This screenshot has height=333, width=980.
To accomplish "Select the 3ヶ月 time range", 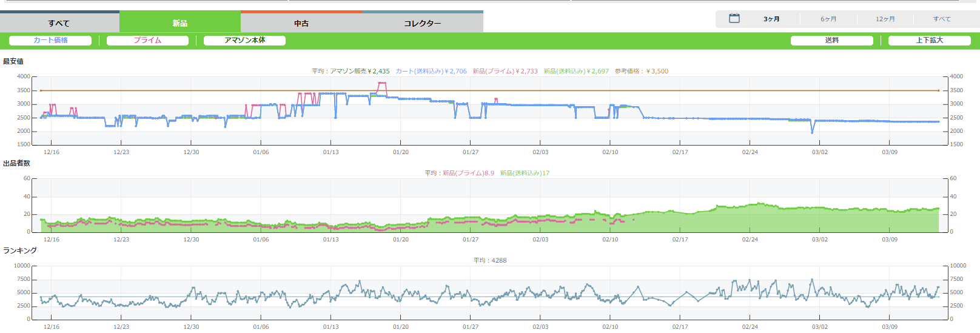I will click(x=771, y=19).
